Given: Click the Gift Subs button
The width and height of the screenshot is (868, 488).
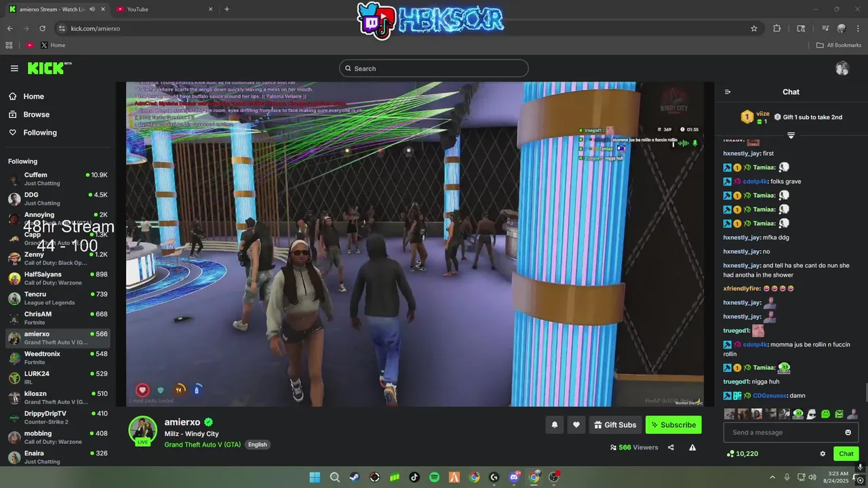Looking at the screenshot, I should click(615, 425).
